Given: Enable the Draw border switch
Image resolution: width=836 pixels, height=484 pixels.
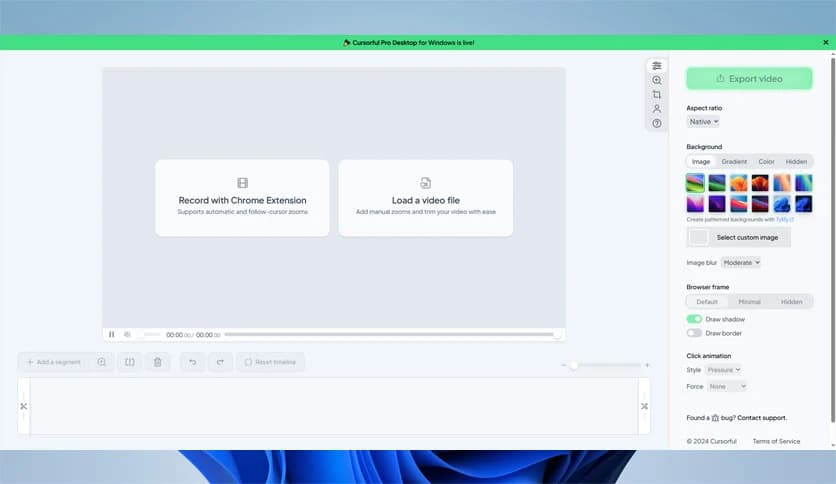Looking at the screenshot, I should point(694,333).
